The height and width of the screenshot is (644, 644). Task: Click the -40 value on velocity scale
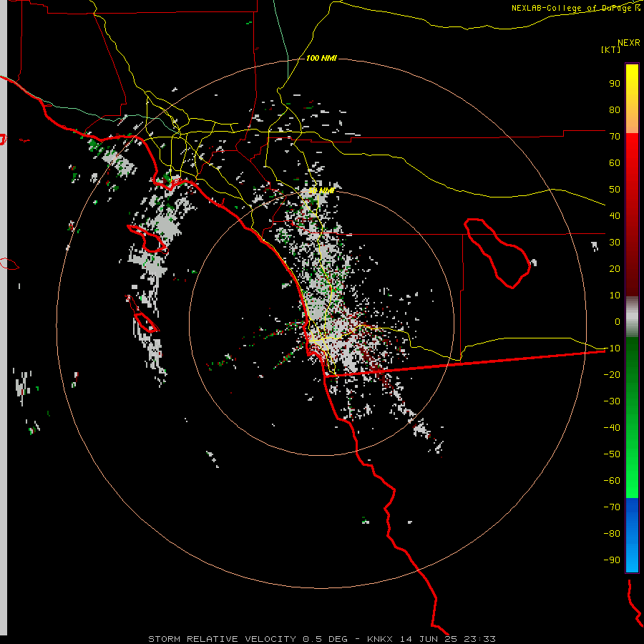612,428
